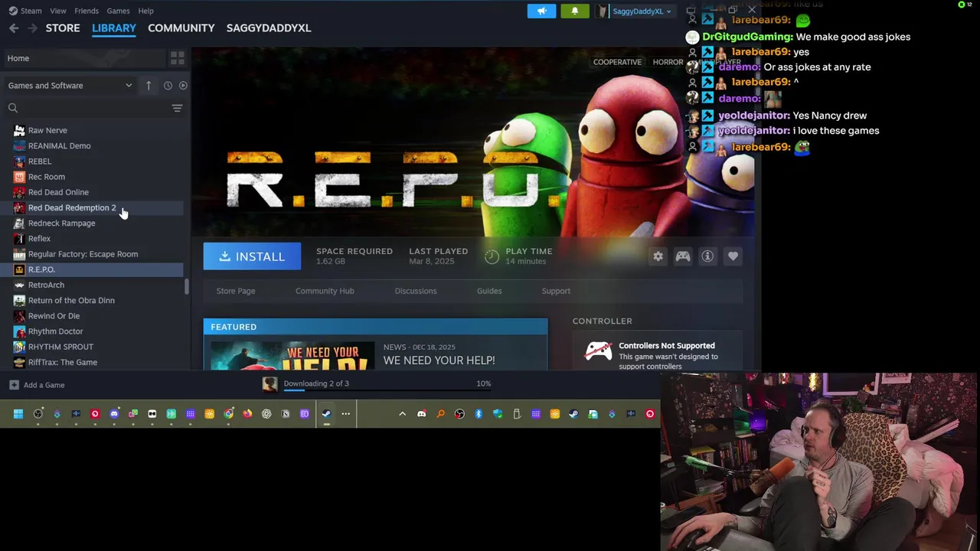Click the Add a Game plus icon
This screenshot has height=551, width=980.
(x=13, y=385)
